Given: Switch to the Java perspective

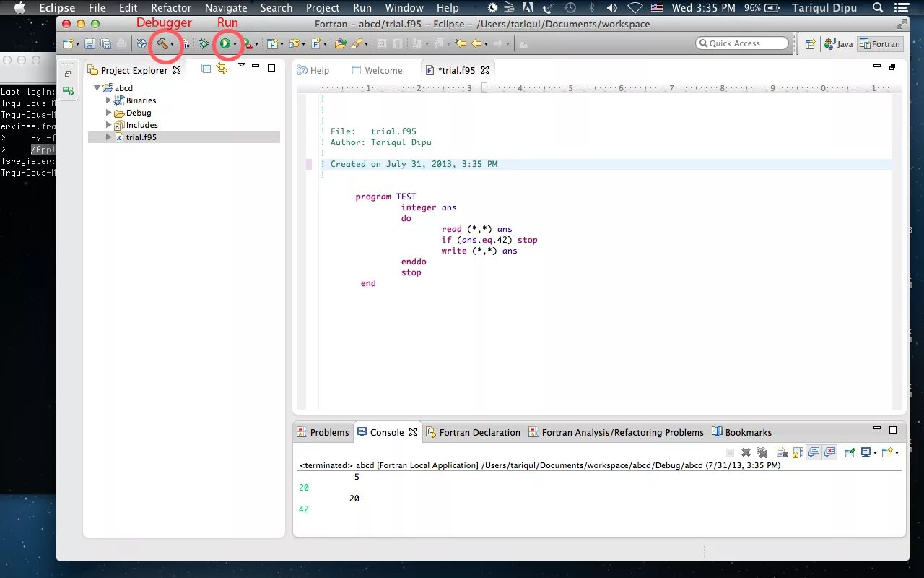Looking at the screenshot, I should [x=839, y=44].
